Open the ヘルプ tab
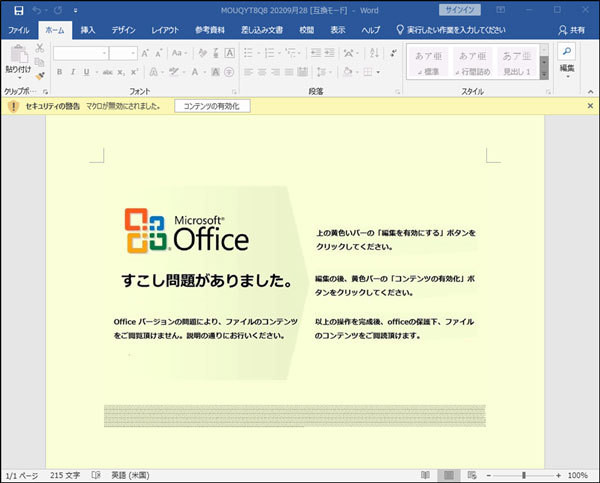The image size is (600, 483). [370, 30]
